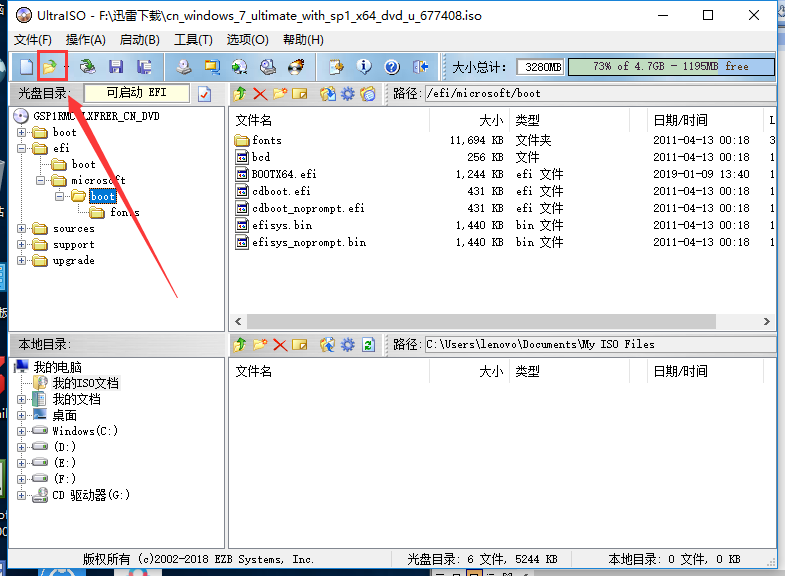The image size is (785, 576).
Task: Click the 可启动 EFI boot status label
Action: click(x=137, y=93)
